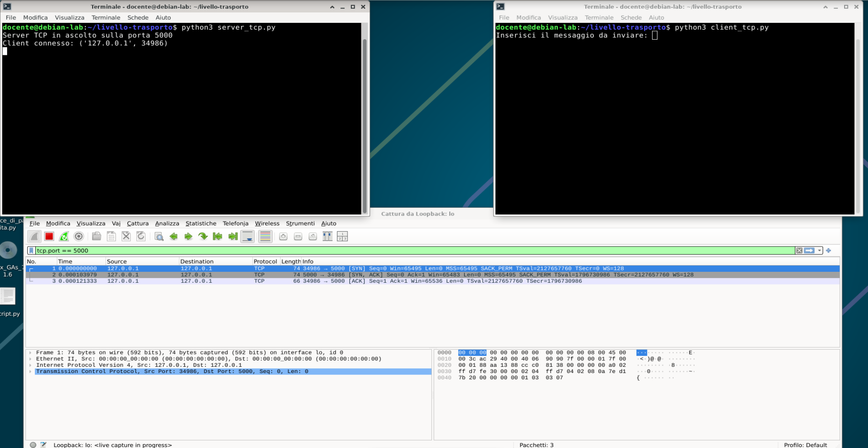868x448 pixels.
Task: Go forward to next packet green arrow
Action: point(189,236)
